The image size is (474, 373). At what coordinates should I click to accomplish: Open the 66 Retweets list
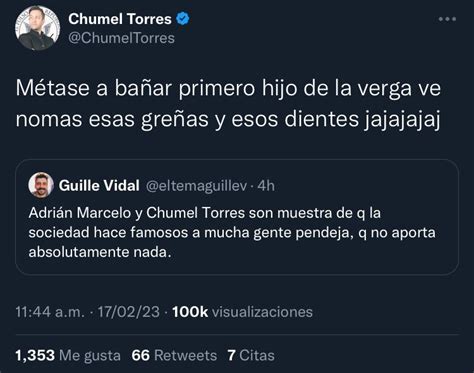point(174,355)
